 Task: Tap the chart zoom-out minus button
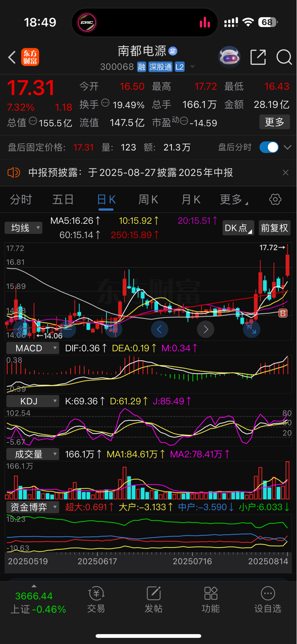[x=67, y=329]
